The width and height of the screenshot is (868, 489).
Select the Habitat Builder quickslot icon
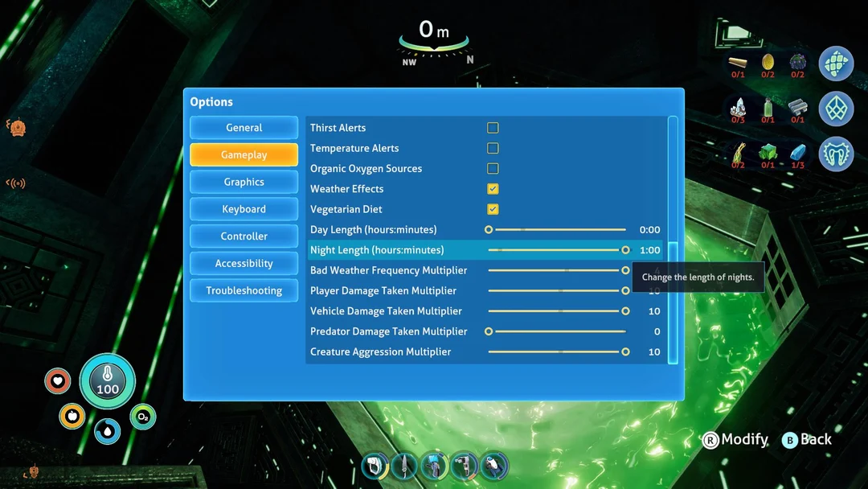pos(434,465)
